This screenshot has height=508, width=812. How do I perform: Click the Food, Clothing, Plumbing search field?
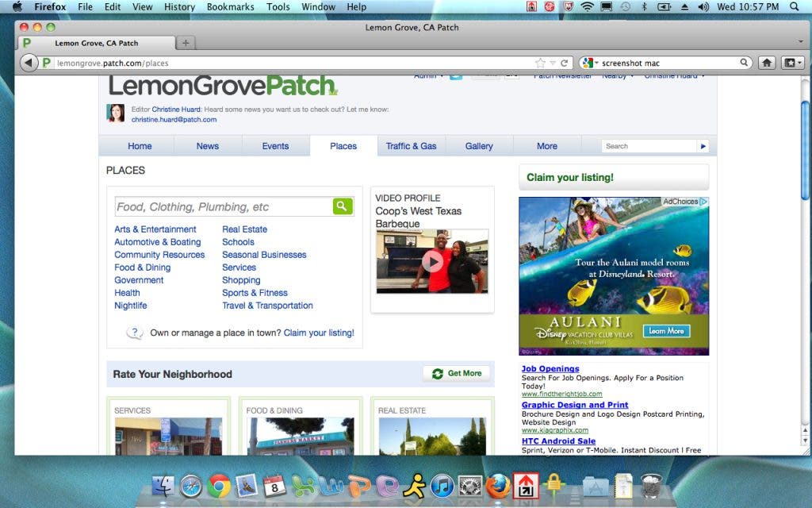[x=224, y=207]
